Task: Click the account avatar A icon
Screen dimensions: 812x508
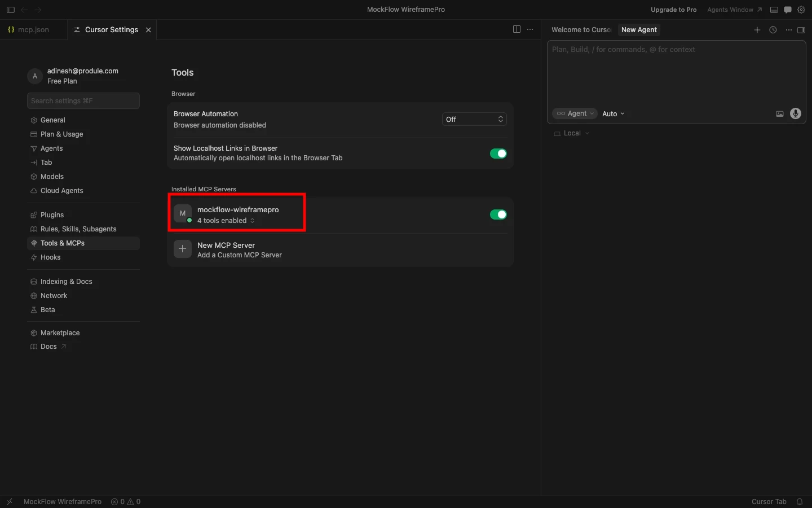Action: pyautogui.click(x=34, y=76)
